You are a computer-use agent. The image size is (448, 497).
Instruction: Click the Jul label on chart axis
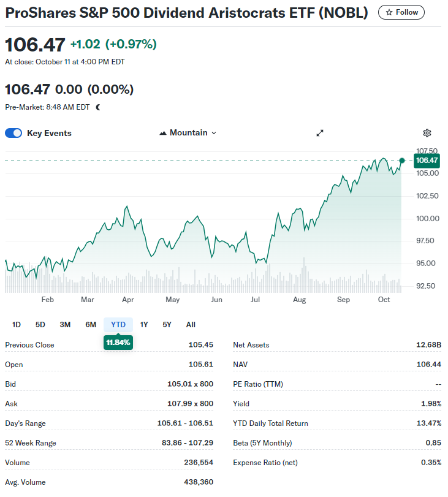tap(255, 300)
